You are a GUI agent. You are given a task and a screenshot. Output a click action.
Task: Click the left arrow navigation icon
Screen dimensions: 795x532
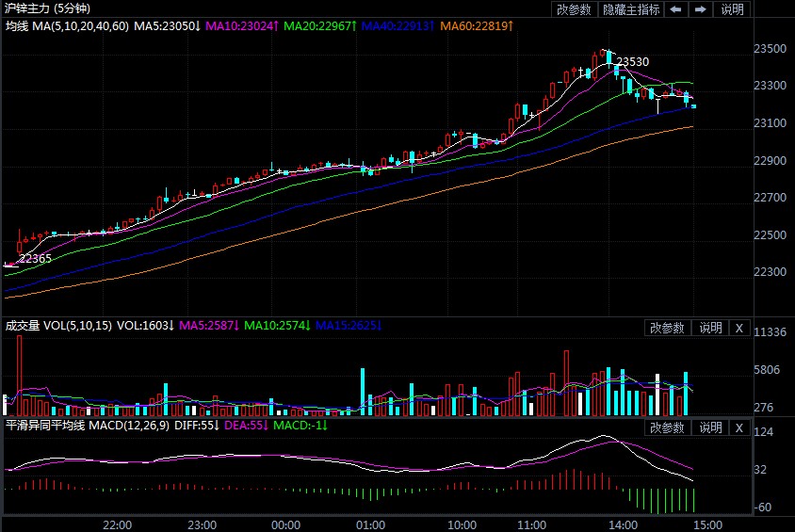[x=675, y=9]
